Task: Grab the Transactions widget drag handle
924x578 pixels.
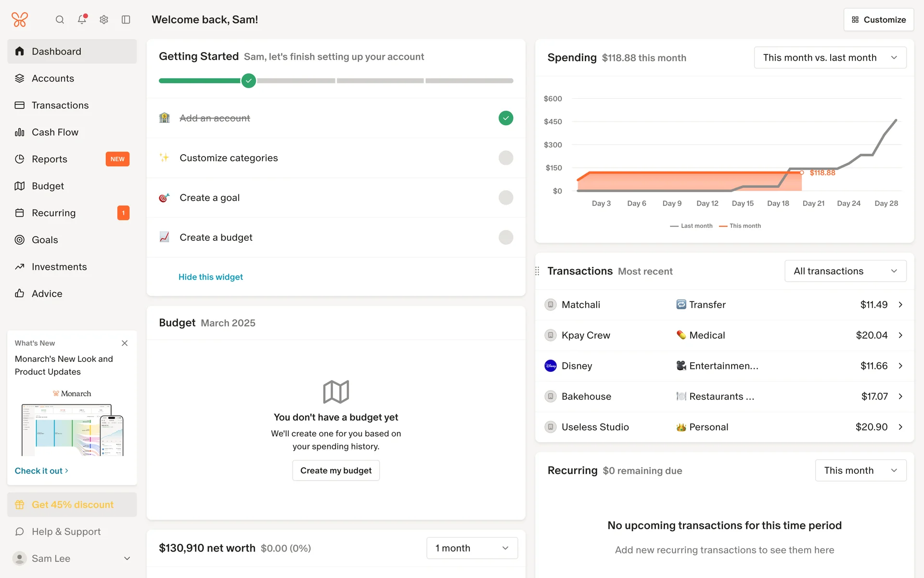Action: pyautogui.click(x=537, y=271)
